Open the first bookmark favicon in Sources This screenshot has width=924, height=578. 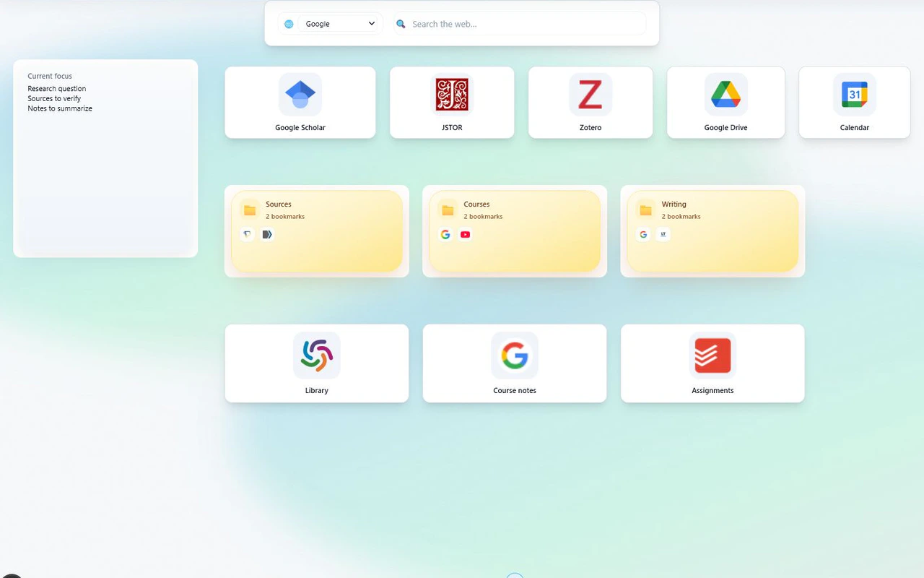click(248, 234)
